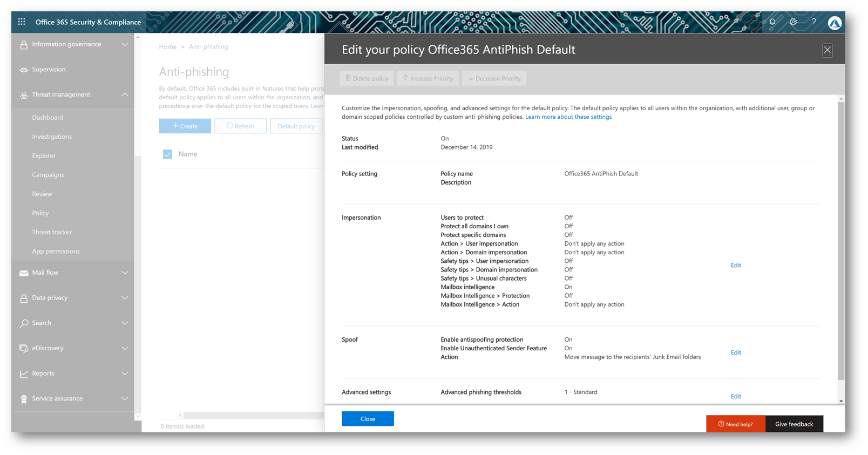Click the policy panel vertical scrollbar
Screen dimensions: 868x455
840,240
